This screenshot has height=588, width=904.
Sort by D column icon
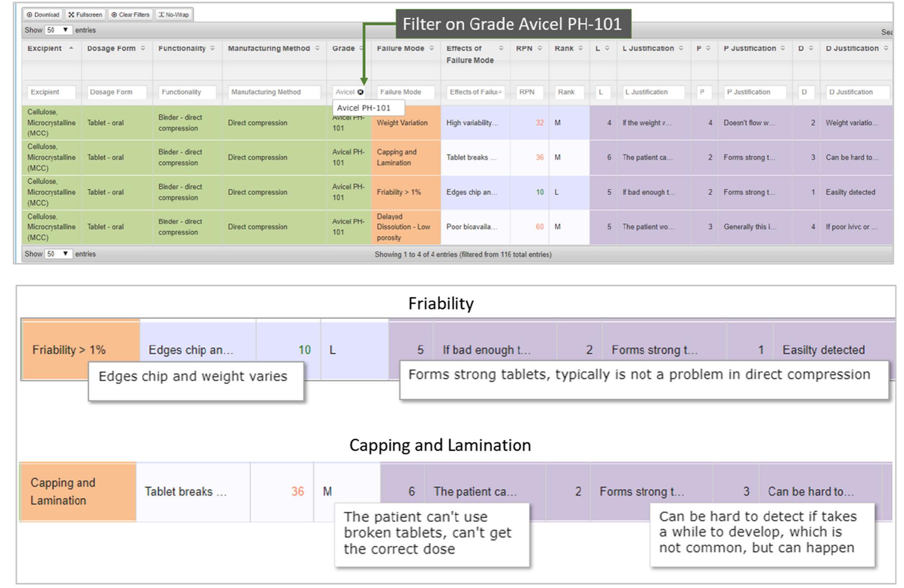(x=811, y=48)
